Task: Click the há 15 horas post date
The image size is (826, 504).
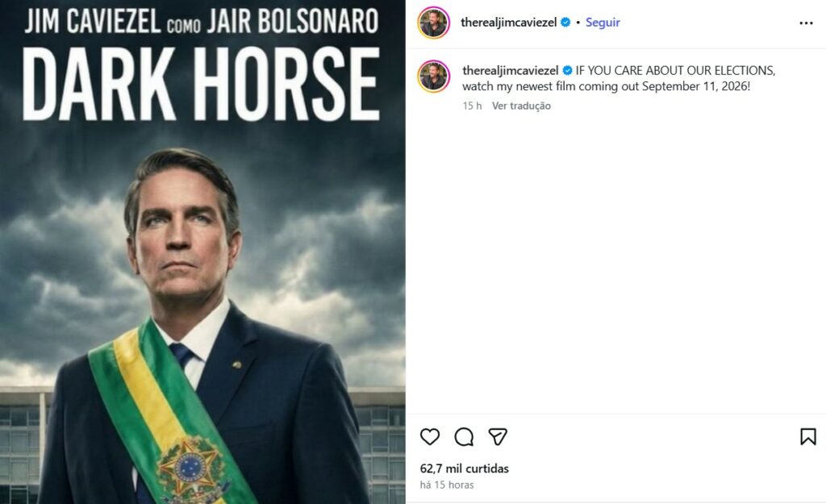Action: coord(447,485)
